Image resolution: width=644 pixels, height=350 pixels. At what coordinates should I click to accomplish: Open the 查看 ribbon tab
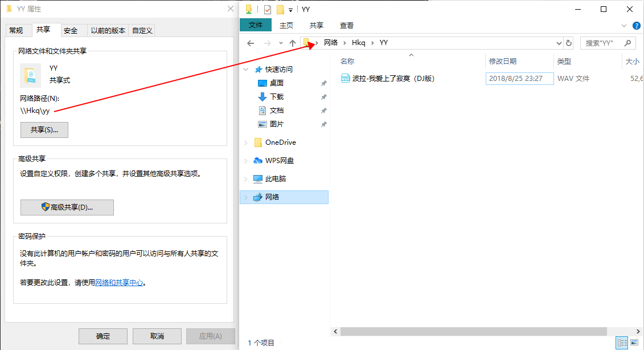click(347, 26)
